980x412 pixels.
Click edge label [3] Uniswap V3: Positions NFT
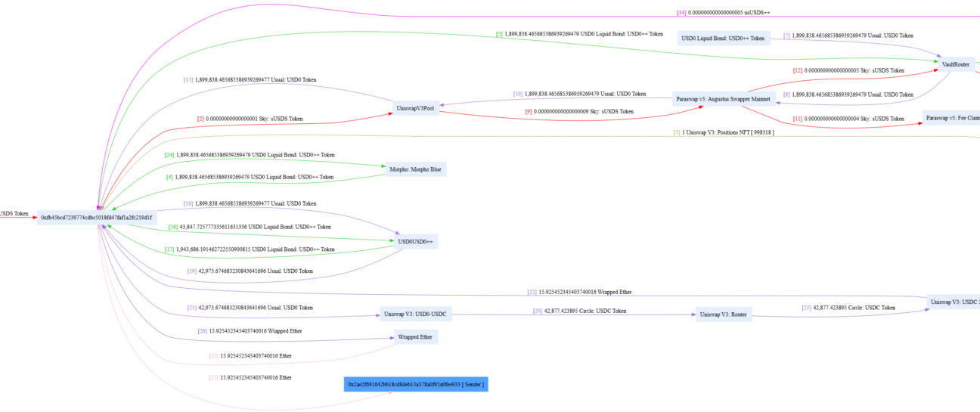(x=724, y=132)
